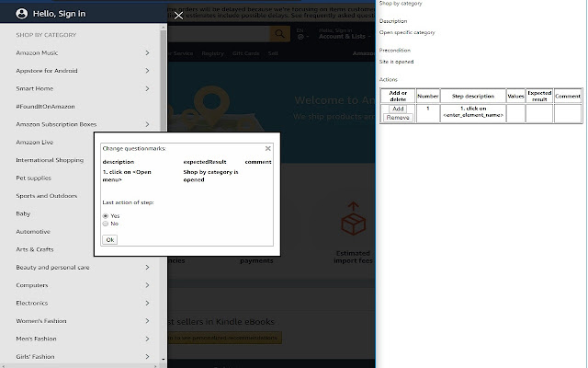Expand the Men's Fashion chevron
588x368 pixels.
pos(147,339)
